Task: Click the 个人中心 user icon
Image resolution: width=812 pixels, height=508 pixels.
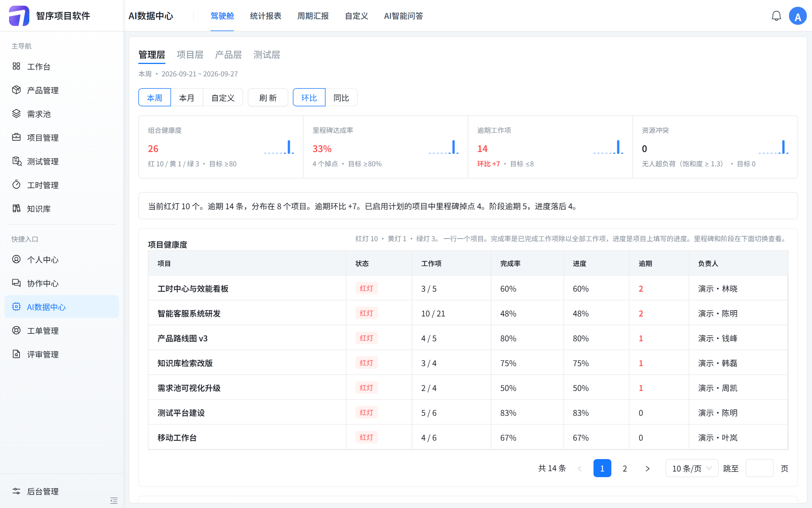Action: click(16, 259)
